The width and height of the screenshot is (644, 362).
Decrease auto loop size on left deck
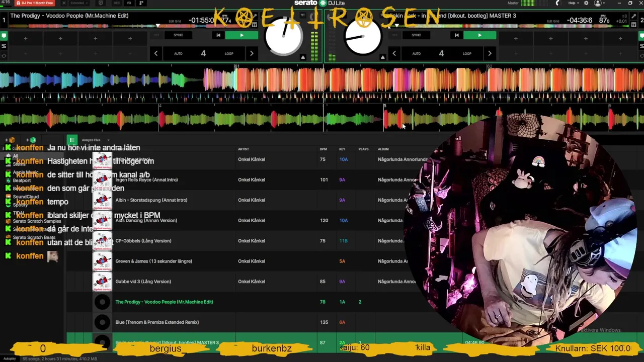156,53
